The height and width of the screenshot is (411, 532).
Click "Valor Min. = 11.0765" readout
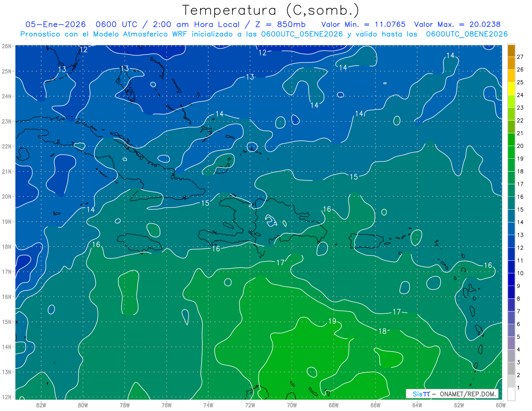click(x=363, y=24)
